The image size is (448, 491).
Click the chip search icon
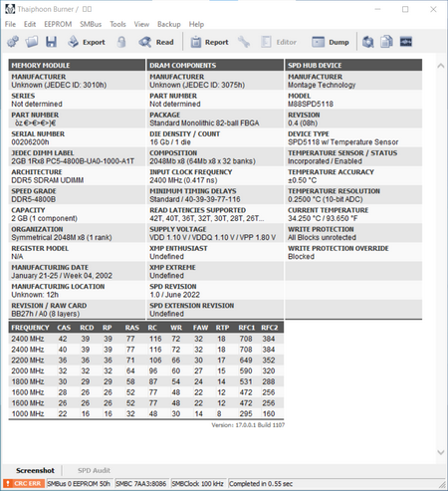(x=367, y=42)
